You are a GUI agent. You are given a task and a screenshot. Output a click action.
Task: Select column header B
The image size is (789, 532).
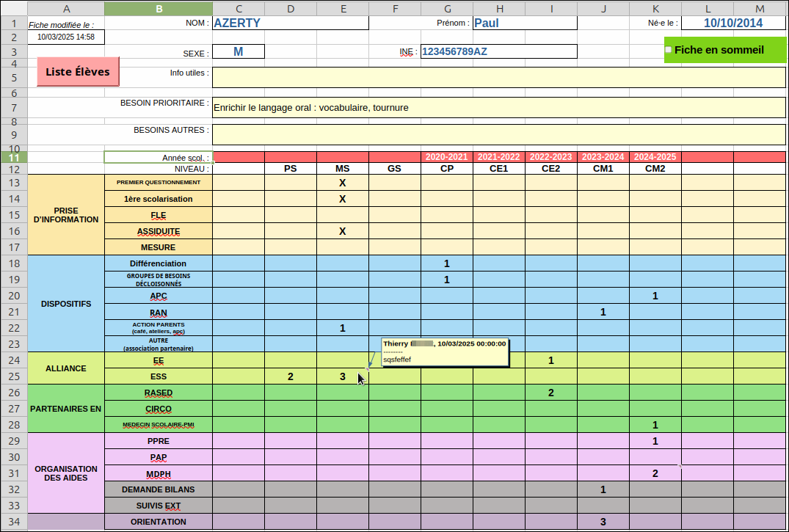pyautogui.click(x=159, y=9)
